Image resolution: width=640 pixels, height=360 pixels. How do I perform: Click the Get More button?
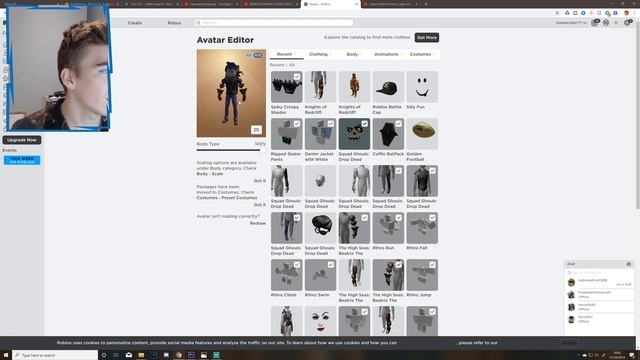[x=427, y=38]
